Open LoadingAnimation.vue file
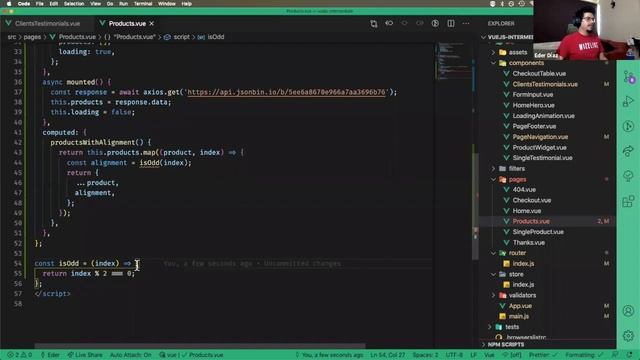640x360 pixels. (543, 116)
